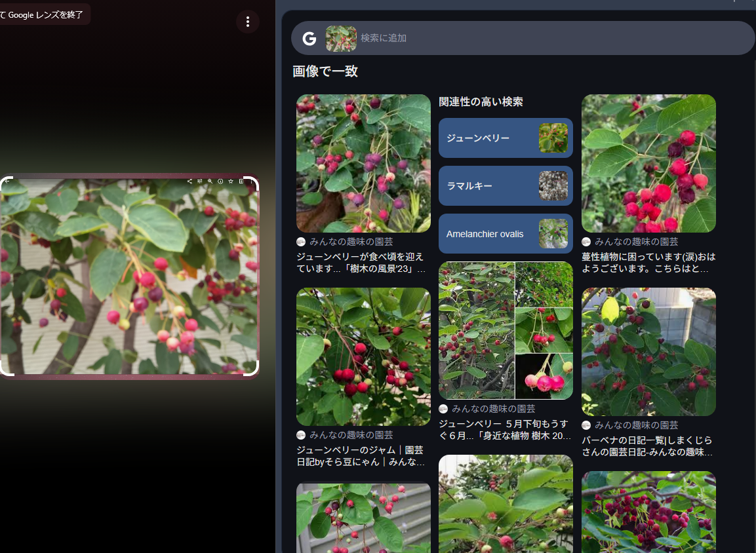The image size is (756, 553).
Task: Click the zoom magnifier icon on photo
Action: [x=210, y=181]
